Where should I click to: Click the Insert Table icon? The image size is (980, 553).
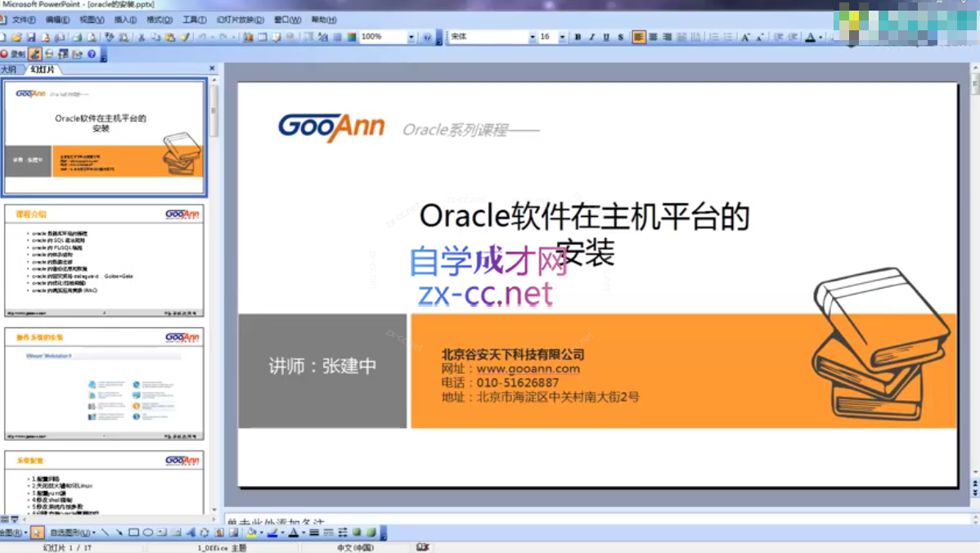(x=263, y=38)
